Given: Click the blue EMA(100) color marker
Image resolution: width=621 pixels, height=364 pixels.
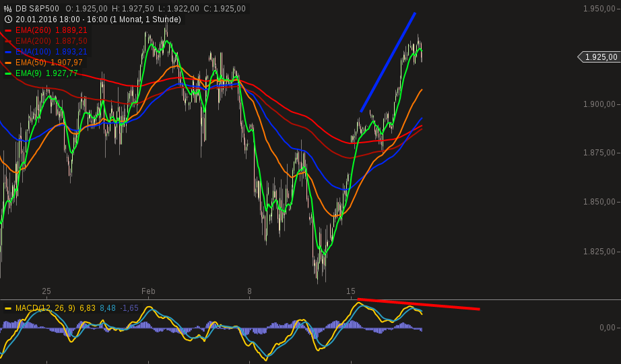Looking at the screenshot, I should pos(8,51).
